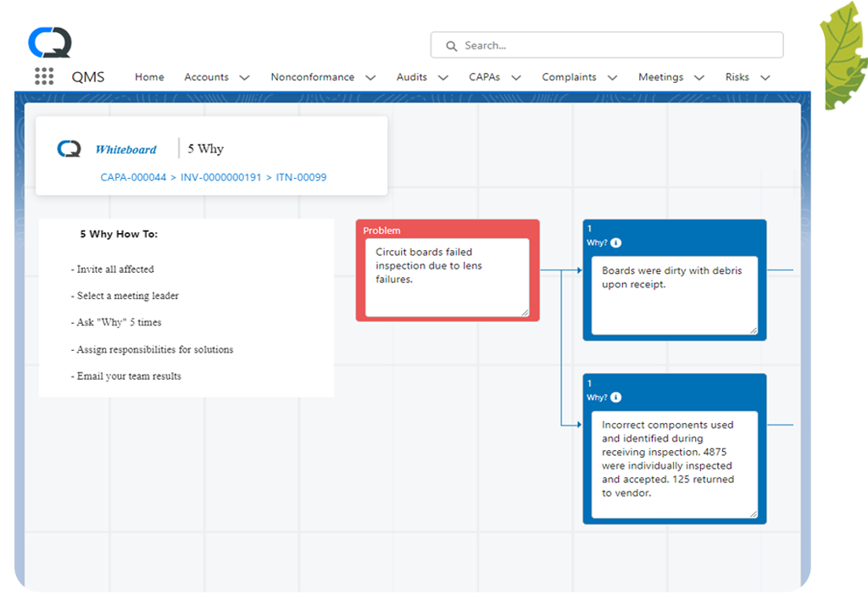Click resize handle of 'Boards were dirty' textbox

tap(752, 330)
